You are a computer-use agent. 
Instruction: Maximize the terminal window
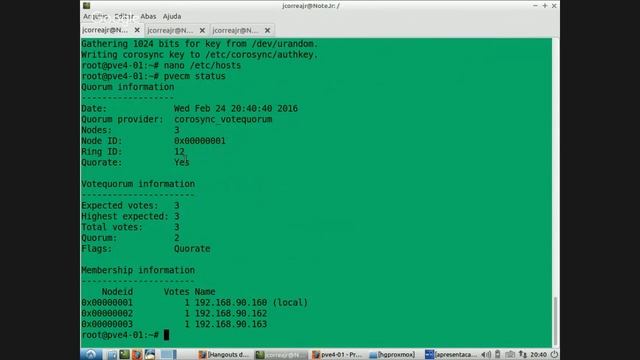tap(545, 6)
